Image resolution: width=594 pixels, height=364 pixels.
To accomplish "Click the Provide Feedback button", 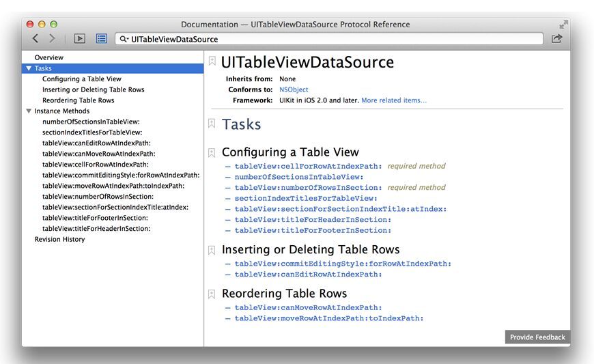I will pos(537,337).
